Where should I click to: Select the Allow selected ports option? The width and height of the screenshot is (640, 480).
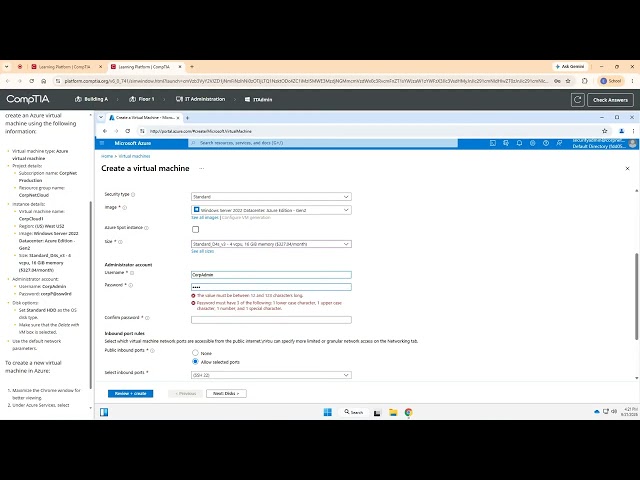coord(195,362)
